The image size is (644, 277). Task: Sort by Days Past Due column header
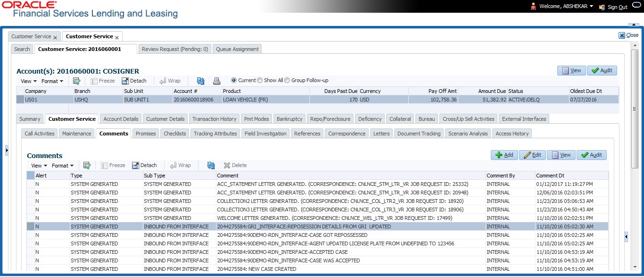pyautogui.click(x=334, y=91)
